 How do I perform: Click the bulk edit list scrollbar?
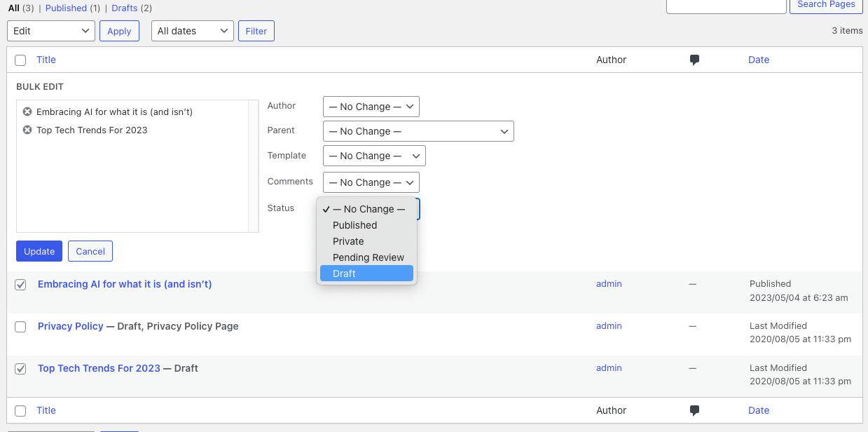click(x=254, y=166)
